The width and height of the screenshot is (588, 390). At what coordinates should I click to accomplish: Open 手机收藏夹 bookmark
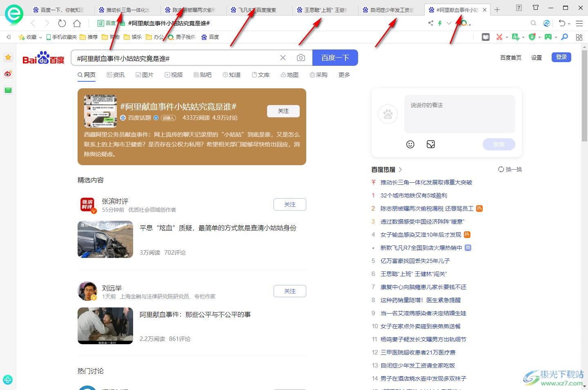[x=61, y=37]
